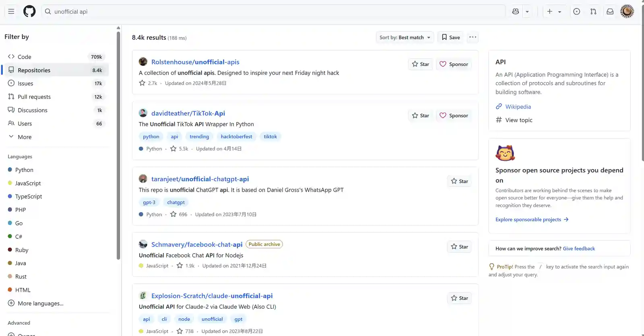Open the three-dots search options menu
Screen dimensions: 644x336
click(473, 37)
